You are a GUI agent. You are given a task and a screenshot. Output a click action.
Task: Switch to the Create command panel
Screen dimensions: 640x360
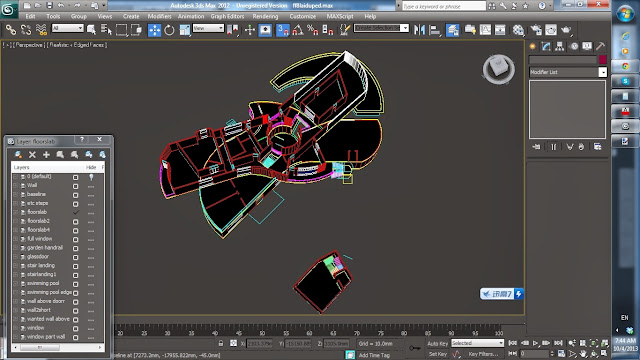coord(533,47)
